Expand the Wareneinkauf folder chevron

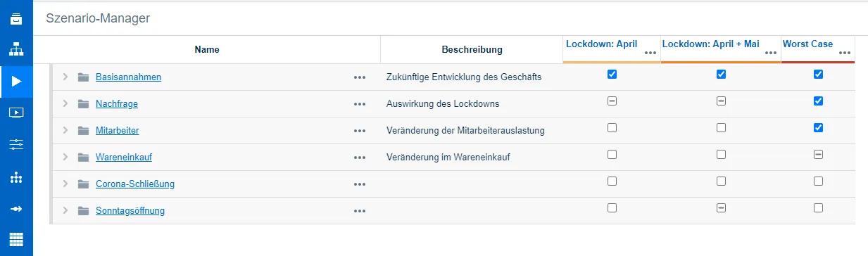(65, 157)
